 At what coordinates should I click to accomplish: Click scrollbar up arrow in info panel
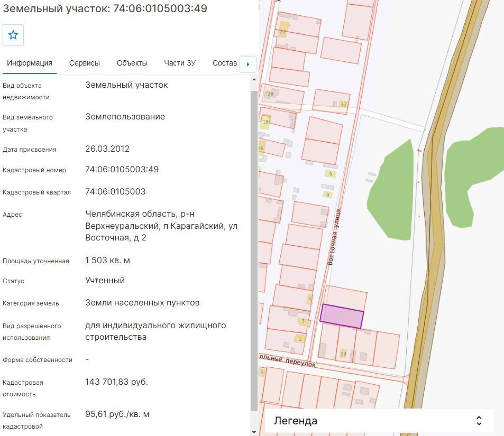[254, 79]
